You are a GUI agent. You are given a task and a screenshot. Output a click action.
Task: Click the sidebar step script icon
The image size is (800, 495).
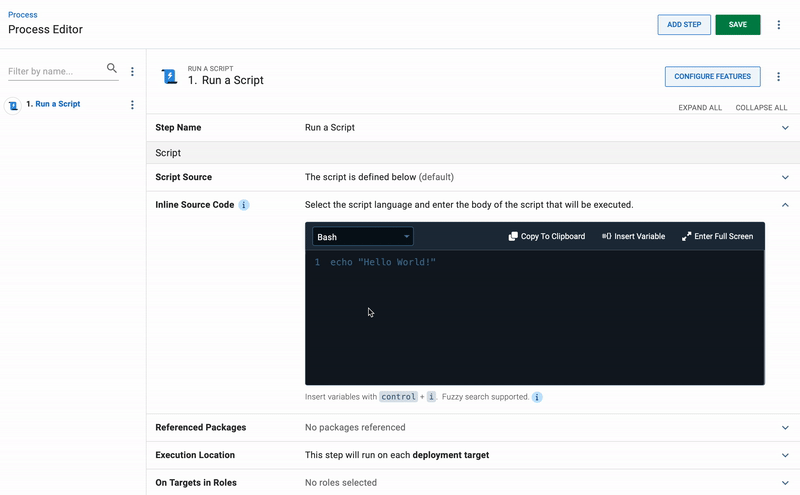coord(13,106)
